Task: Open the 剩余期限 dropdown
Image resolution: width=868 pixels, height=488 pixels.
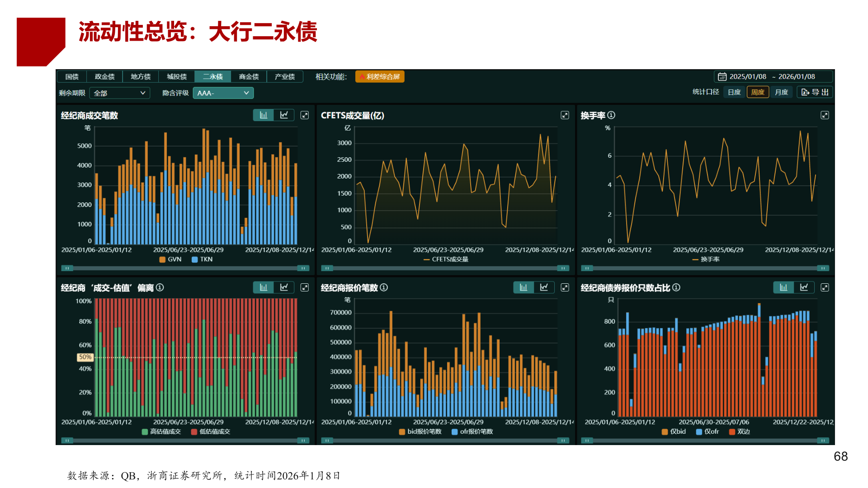Action: click(119, 93)
